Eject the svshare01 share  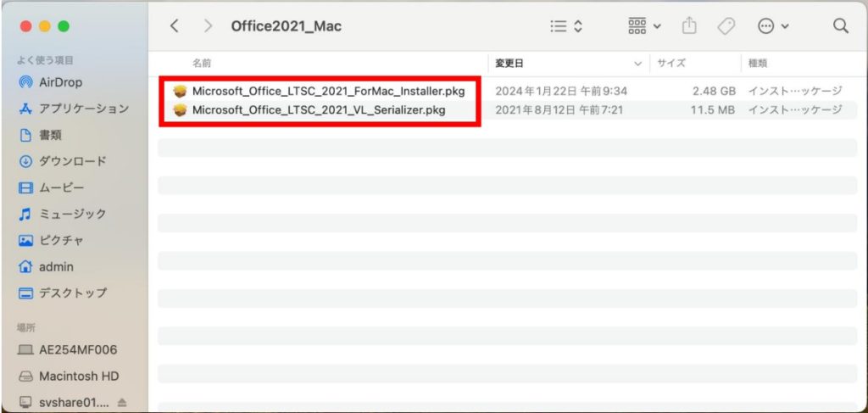(122, 403)
